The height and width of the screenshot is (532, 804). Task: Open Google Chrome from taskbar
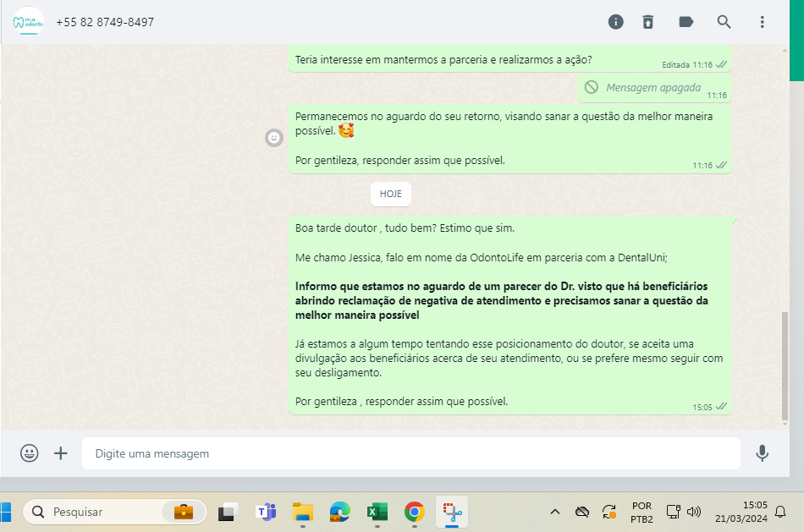[x=415, y=512]
